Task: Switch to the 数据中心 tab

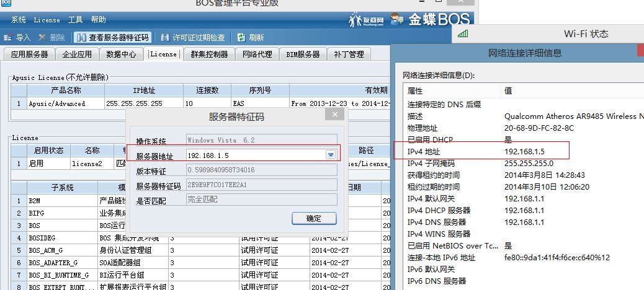Action: click(121, 54)
